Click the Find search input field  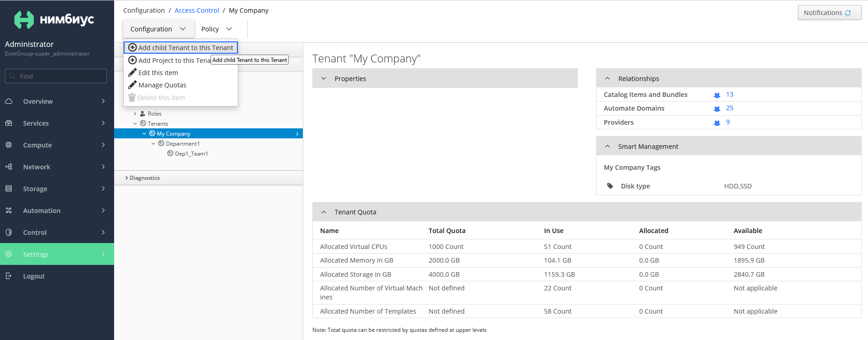coord(56,76)
